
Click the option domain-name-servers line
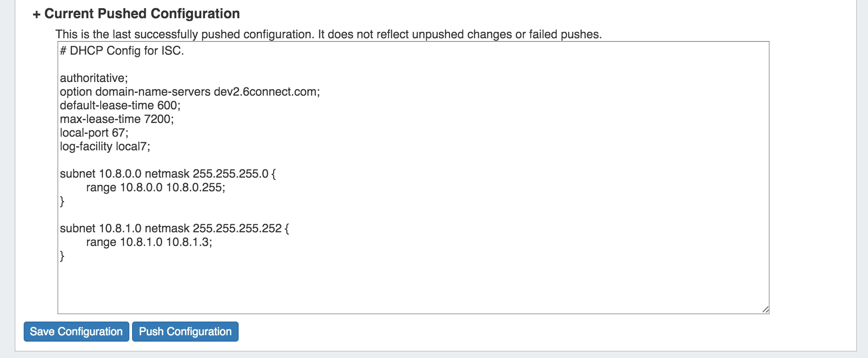click(x=190, y=92)
